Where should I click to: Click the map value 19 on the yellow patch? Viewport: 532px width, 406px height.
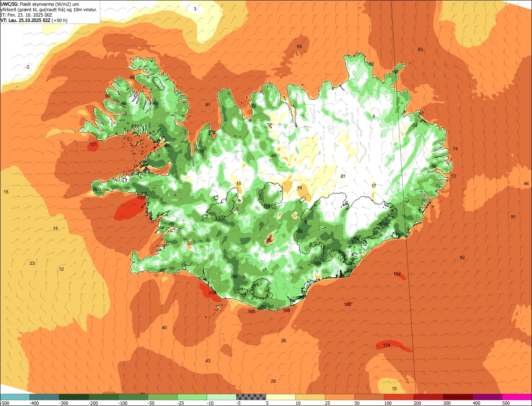pos(299,188)
